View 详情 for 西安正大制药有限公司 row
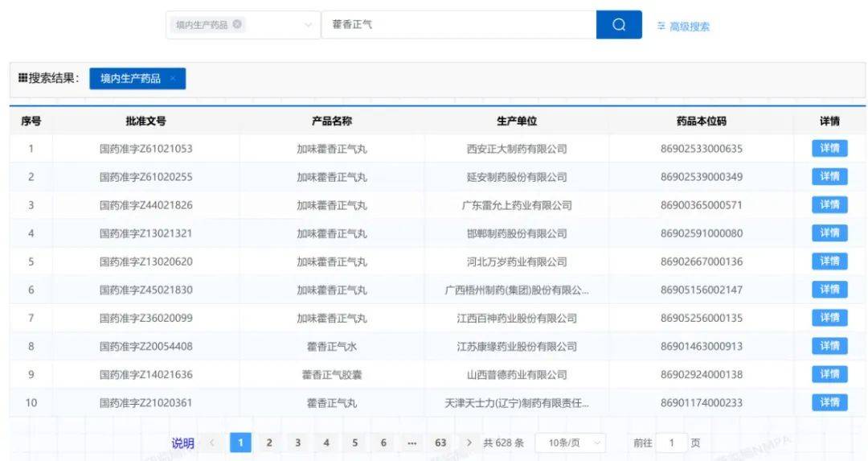Screen dimensions: 868x461 829,148
